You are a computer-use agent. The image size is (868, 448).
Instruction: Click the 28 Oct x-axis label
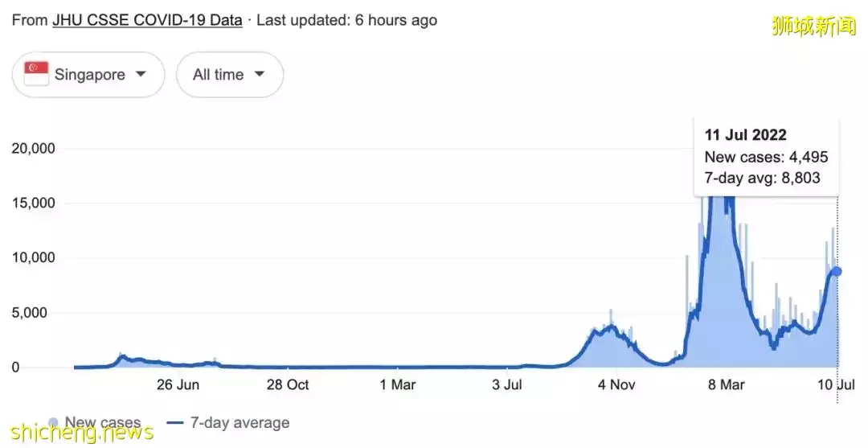(x=287, y=384)
